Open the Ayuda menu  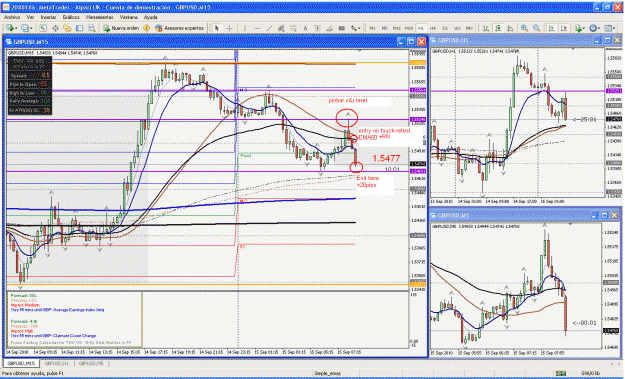pos(151,18)
